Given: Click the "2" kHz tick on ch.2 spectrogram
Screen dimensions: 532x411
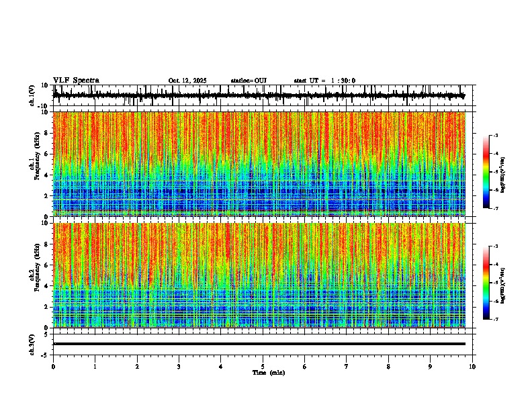Looking at the screenshot, I should [46, 307].
